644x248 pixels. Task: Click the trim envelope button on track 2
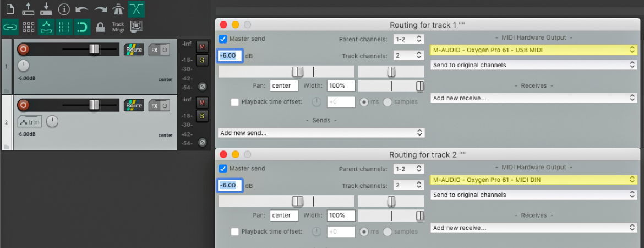click(x=30, y=122)
